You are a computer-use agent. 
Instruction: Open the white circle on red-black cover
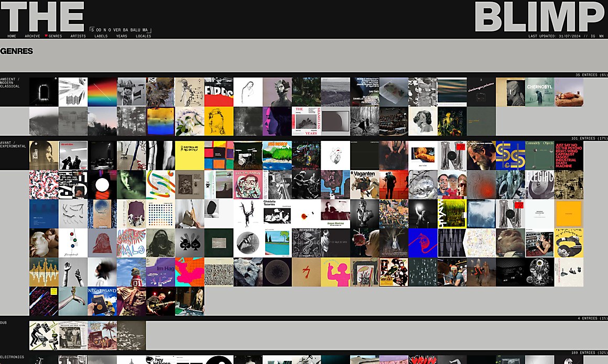[x=102, y=184]
